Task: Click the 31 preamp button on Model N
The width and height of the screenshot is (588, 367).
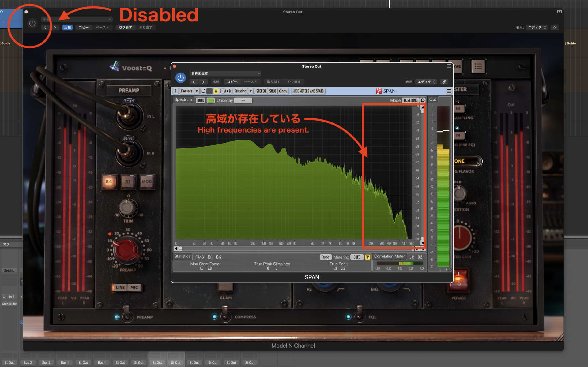Action: (x=128, y=182)
